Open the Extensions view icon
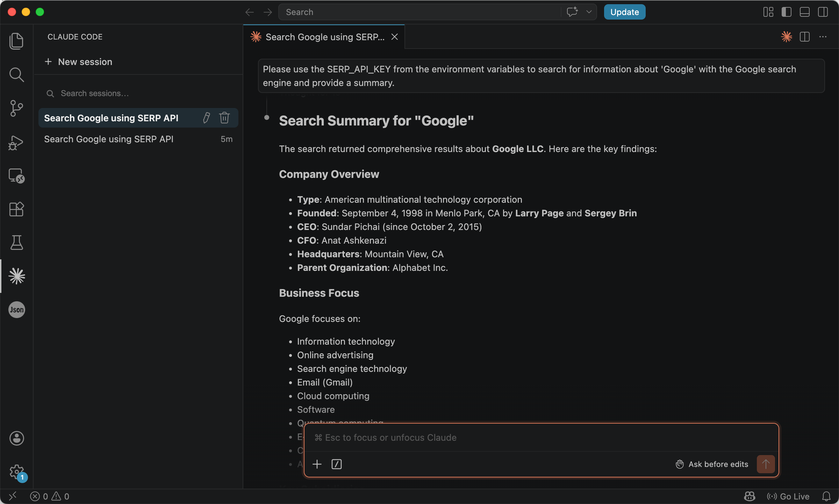The image size is (839, 504). coord(16,209)
